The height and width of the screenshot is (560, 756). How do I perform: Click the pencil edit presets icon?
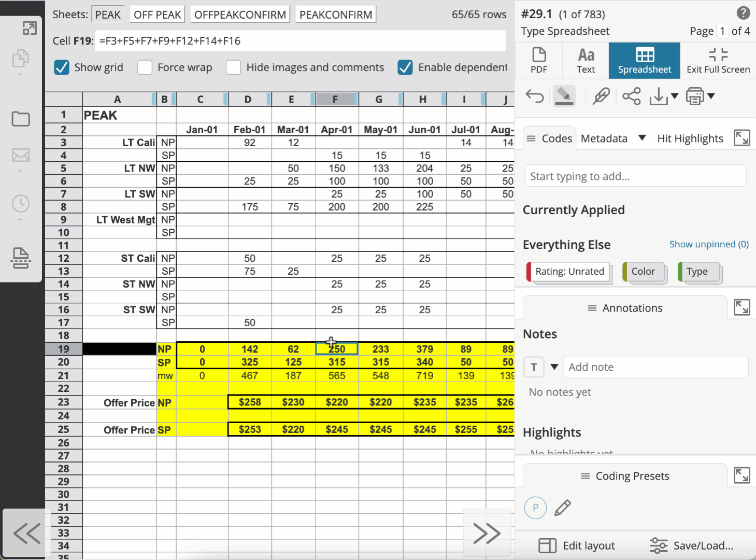pyautogui.click(x=563, y=508)
